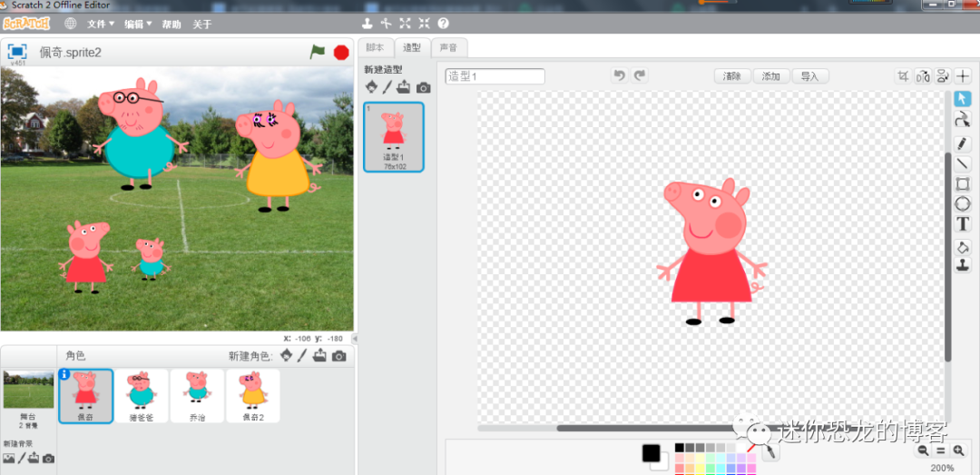Click the 添加 button

[771, 76]
